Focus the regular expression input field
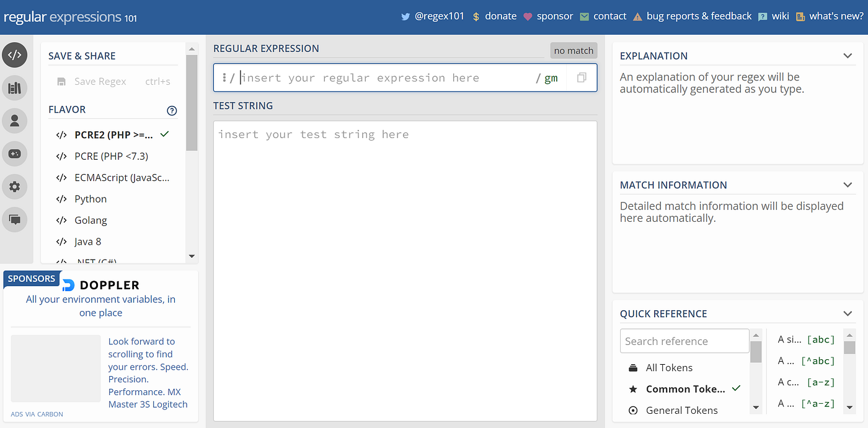The image size is (868, 428). 384,78
